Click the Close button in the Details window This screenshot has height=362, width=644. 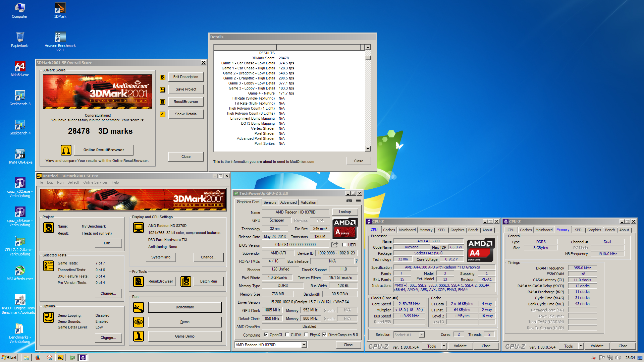[359, 161]
